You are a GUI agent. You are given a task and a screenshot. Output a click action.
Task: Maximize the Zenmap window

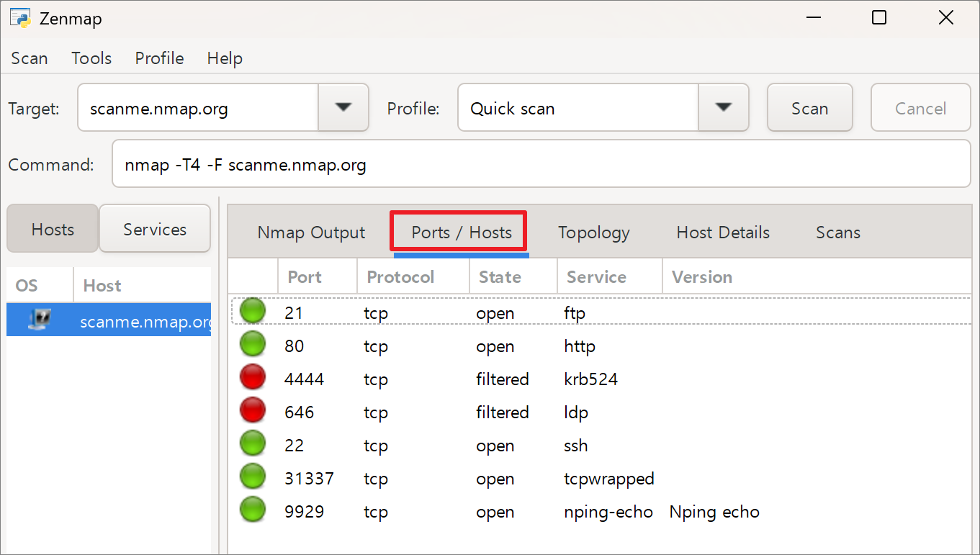click(x=879, y=18)
